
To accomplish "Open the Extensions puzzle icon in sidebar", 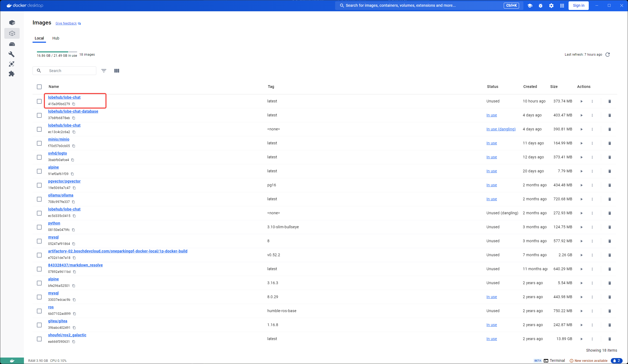I will coord(12,74).
